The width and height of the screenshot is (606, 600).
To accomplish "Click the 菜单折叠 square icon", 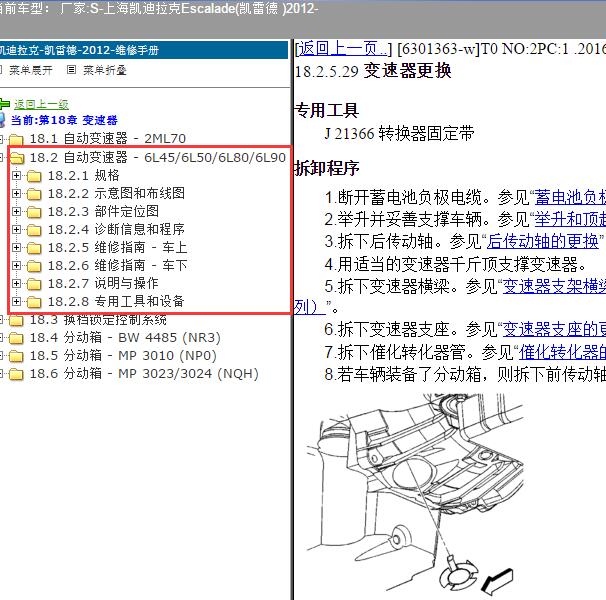I will point(71,70).
